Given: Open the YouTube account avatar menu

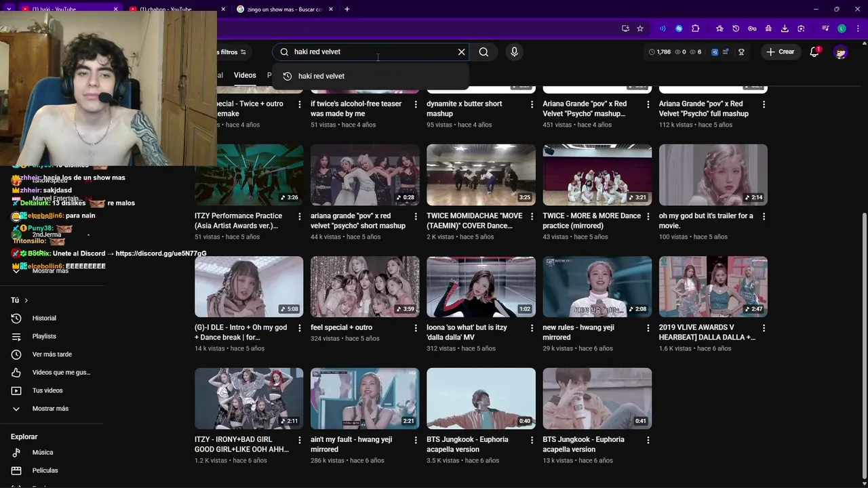Looking at the screenshot, I should pos(841,52).
